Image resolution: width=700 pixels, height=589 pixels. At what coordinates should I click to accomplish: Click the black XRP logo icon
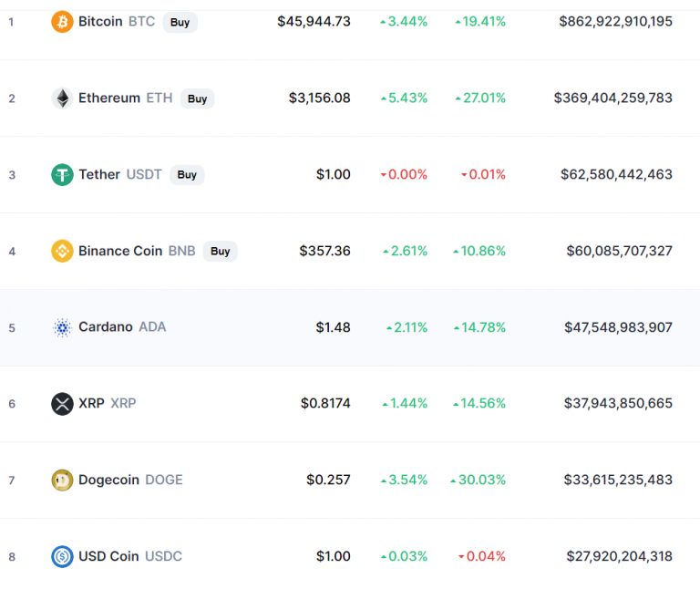pos(62,404)
